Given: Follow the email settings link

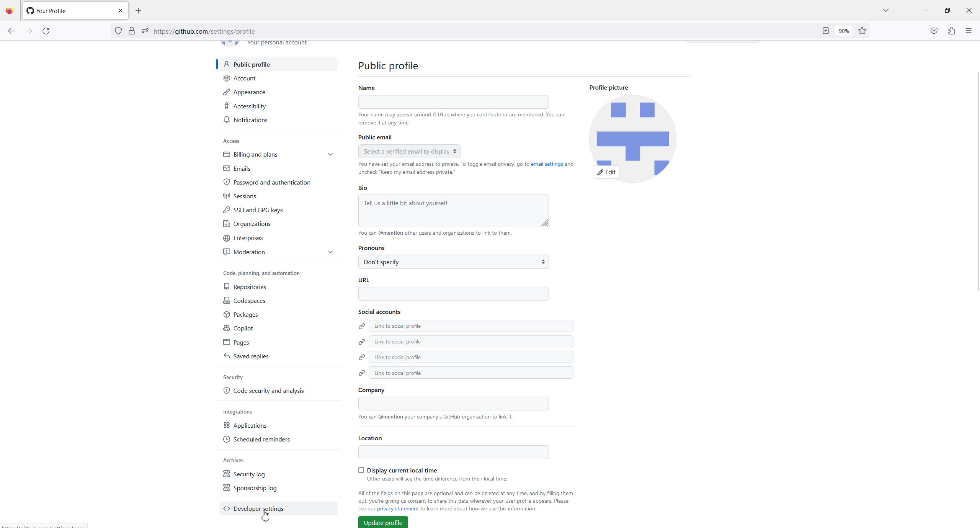Looking at the screenshot, I should click(x=547, y=164).
